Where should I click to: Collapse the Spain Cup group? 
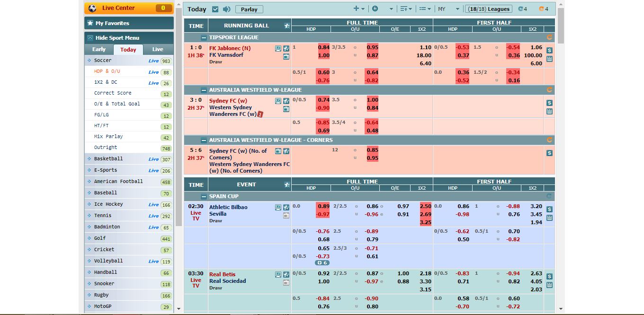point(204,196)
